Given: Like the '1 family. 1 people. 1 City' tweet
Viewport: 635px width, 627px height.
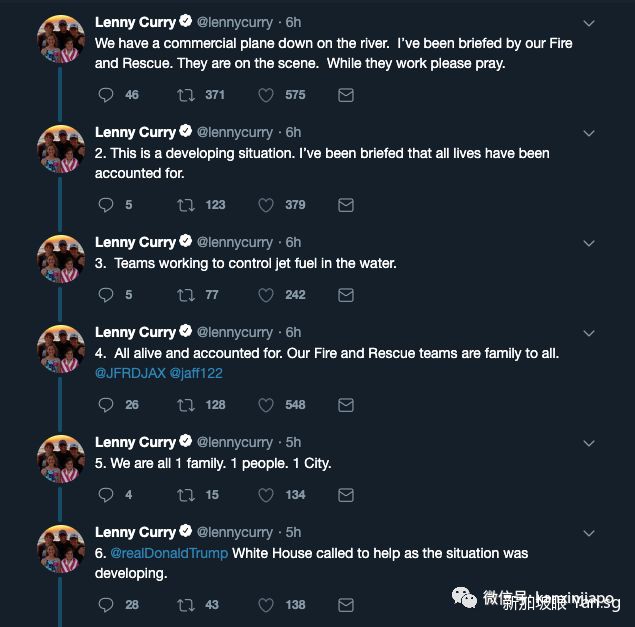Looking at the screenshot, I should pos(266,495).
